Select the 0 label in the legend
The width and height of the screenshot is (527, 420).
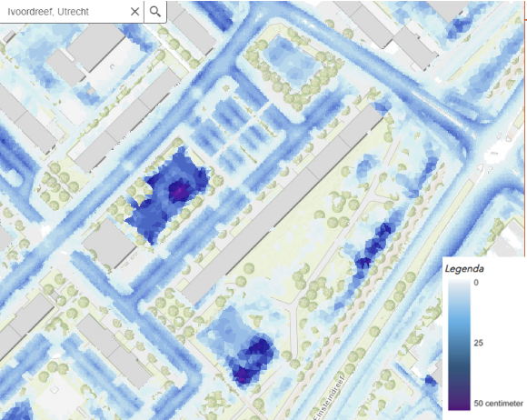point(476,283)
